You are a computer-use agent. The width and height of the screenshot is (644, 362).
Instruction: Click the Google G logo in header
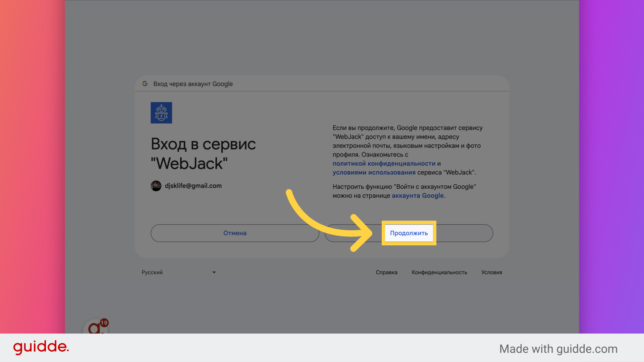[145, 83]
